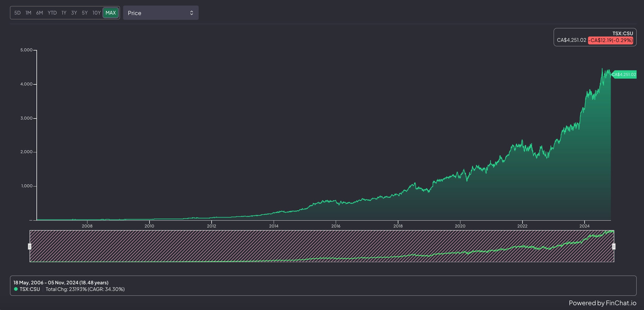Expand the chart metric selector

(x=160, y=13)
